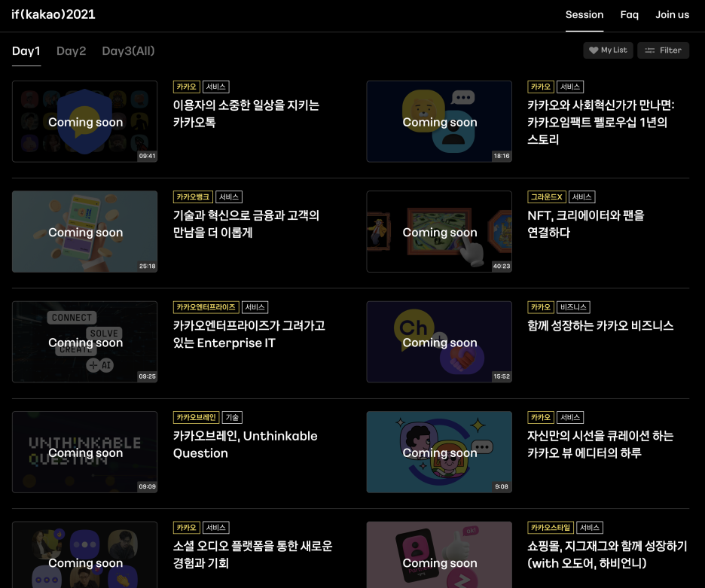
Task: Open the Ch Kakao business thumbnail 15:52
Action: (439, 342)
